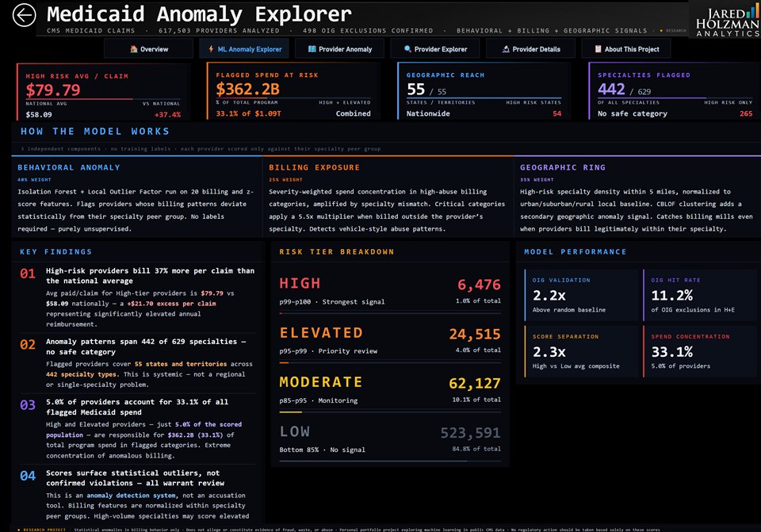761x532 pixels.
Task: Click the 523,591 low tier count
Action: (x=470, y=433)
